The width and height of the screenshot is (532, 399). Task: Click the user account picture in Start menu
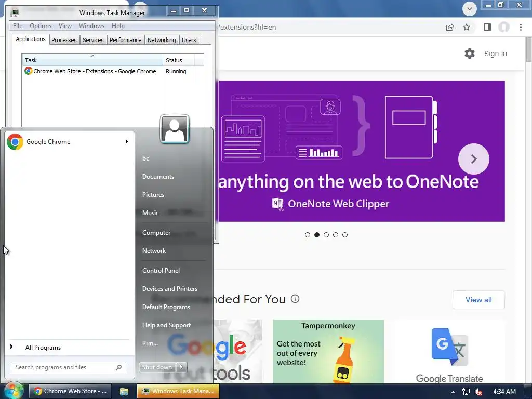(x=175, y=129)
